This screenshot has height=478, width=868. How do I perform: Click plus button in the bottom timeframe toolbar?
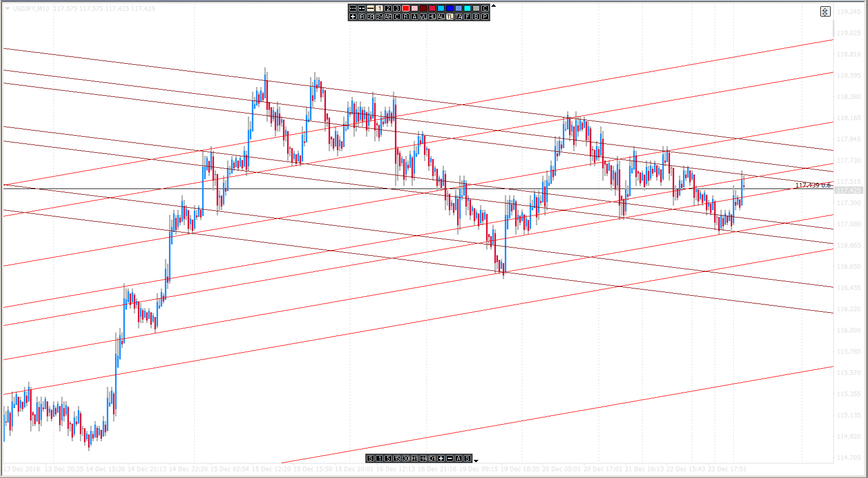pos(441,458)
